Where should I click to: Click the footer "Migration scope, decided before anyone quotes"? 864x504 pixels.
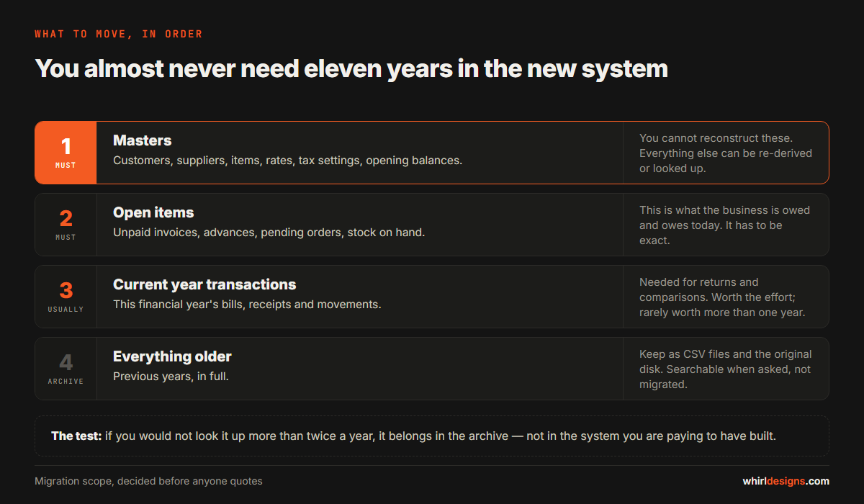point(148,481)
